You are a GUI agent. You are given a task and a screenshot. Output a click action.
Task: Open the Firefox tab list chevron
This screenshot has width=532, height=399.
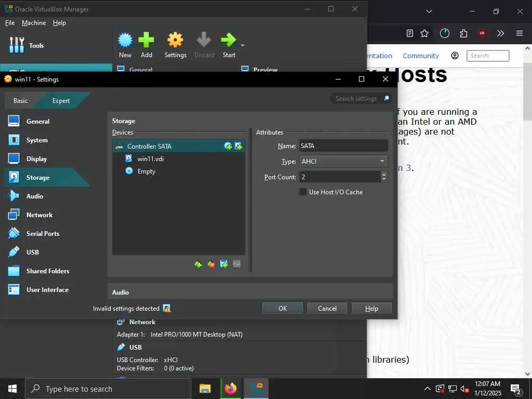(x=429, y=11)
